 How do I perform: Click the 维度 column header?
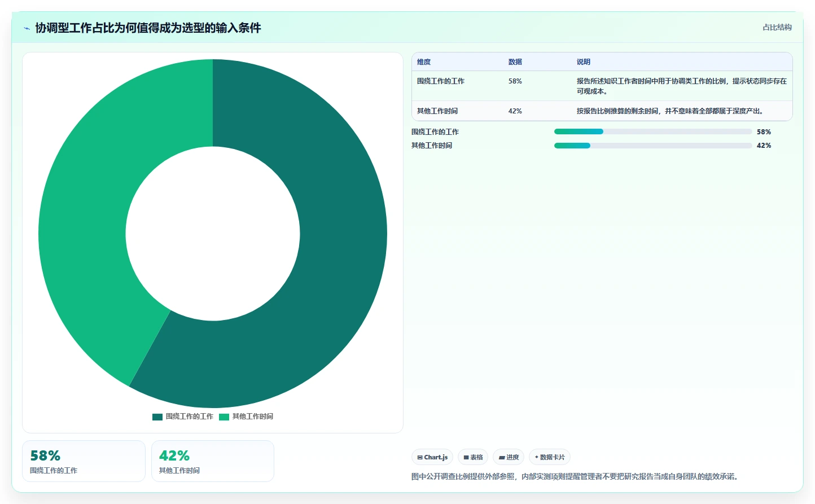pyautogui.click(x=424, y=62)
